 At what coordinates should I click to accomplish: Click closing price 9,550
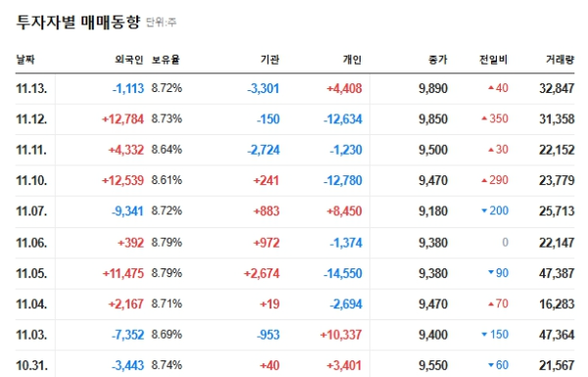point(433,365)
